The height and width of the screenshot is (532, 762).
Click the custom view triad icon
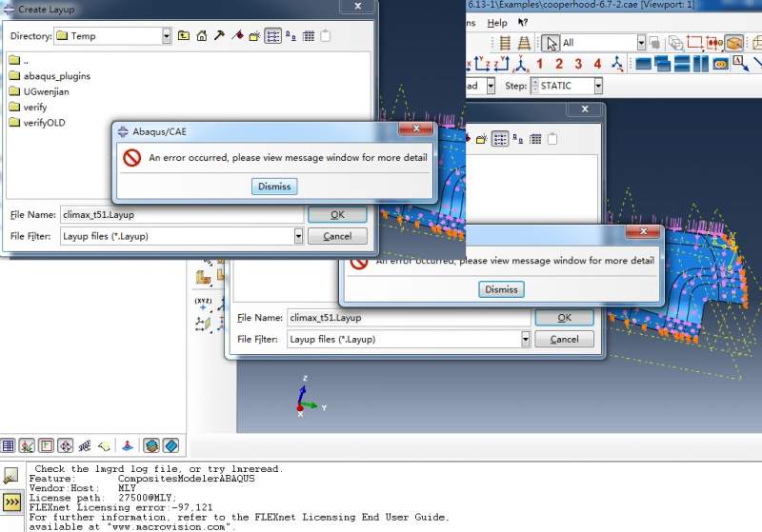617,64
